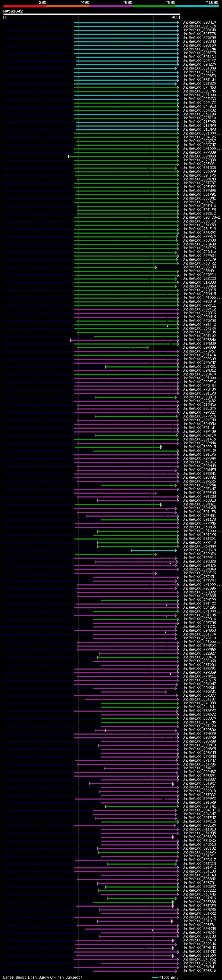The width and height of the screenshot is (222, 980).
Task: Click the query end position 469
Action: [175, 17]
